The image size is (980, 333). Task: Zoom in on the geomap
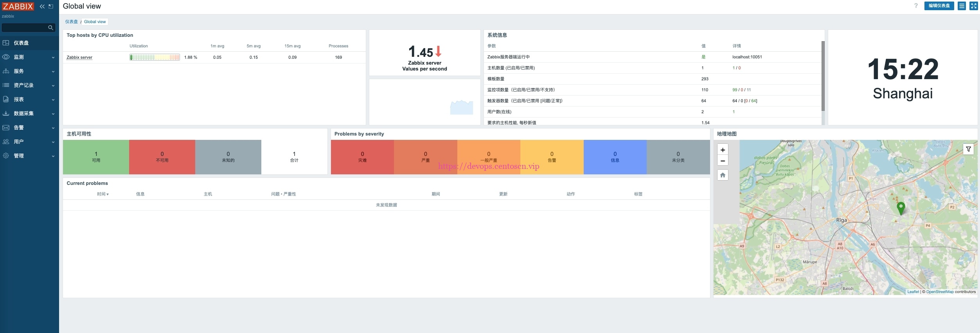coord(723,150)
